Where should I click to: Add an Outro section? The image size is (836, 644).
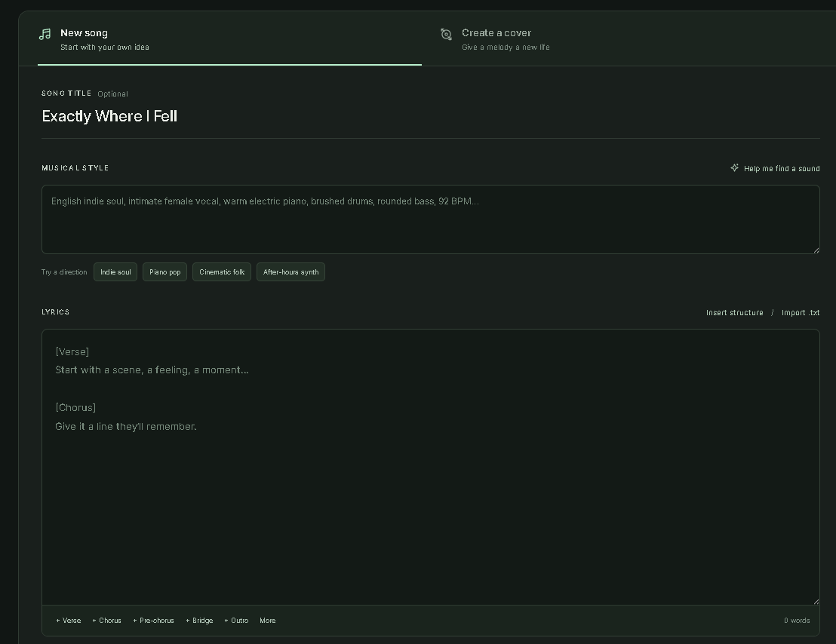coord(236,621)
